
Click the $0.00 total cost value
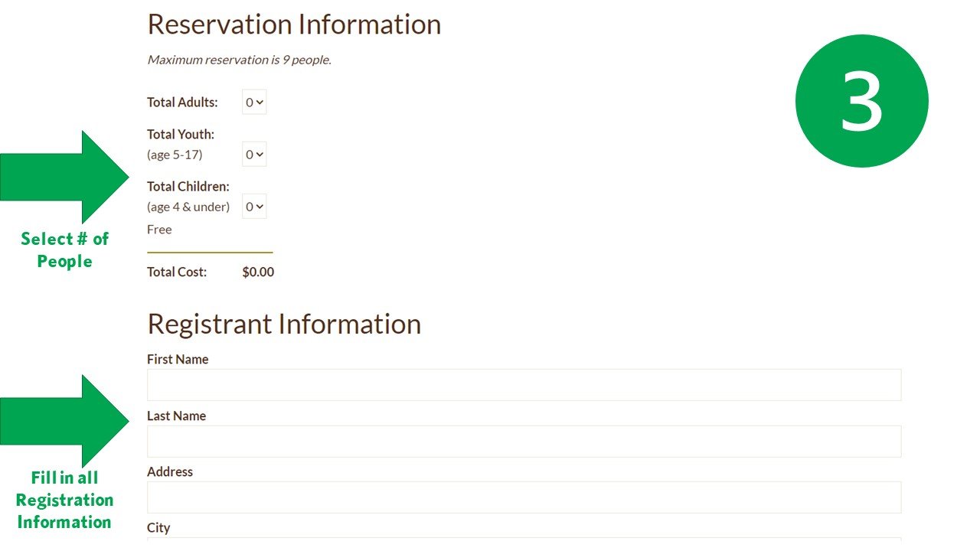point(258,272)
